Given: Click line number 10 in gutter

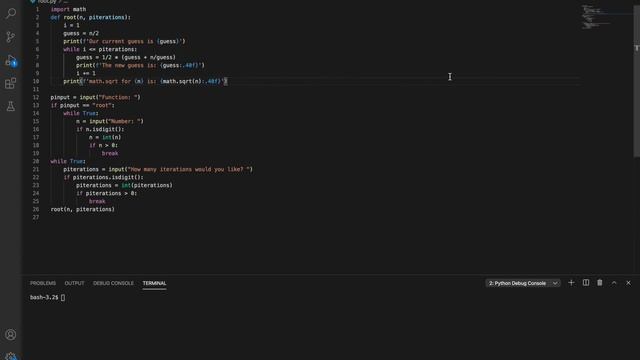Looking at the screenshot, I should click(36, 81).
